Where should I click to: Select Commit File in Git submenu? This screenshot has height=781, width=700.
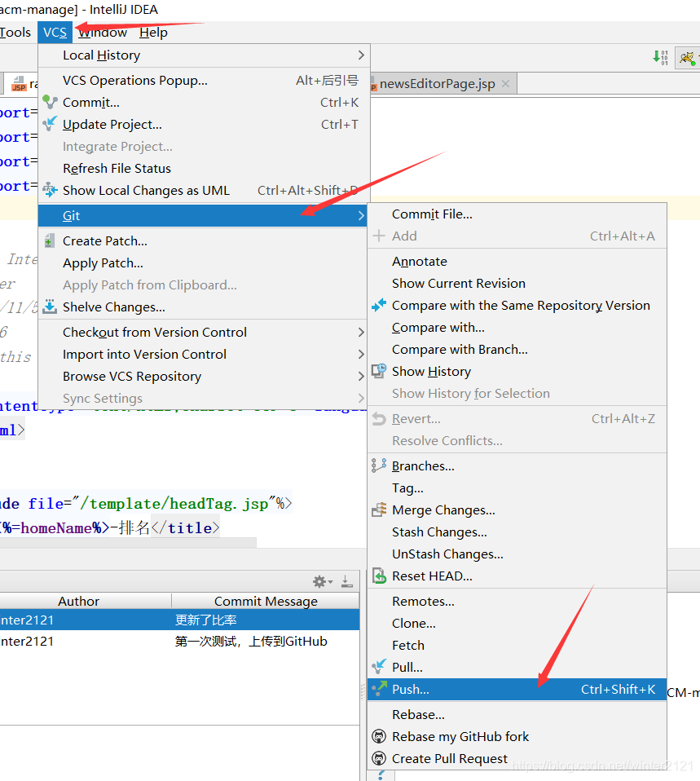[432, 214]
